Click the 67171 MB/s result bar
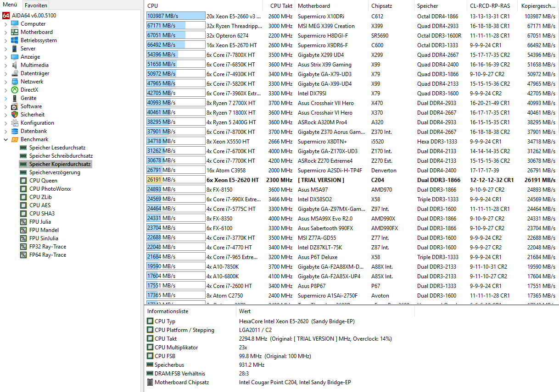This screenshot has height=392, width=559. pyautogui.click(x=176, y=26)
